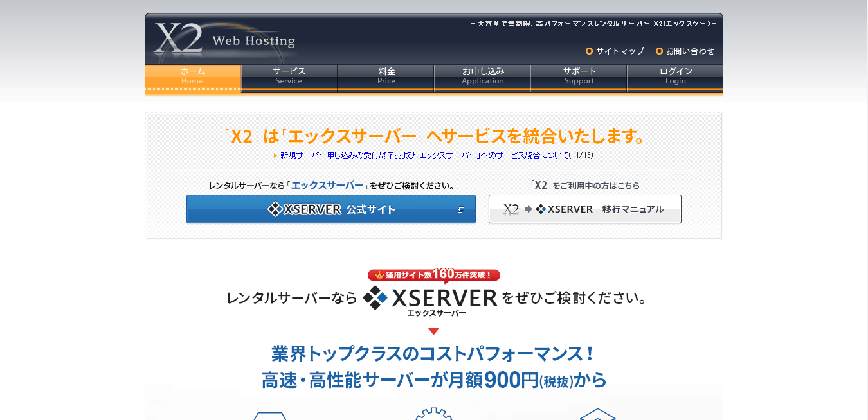This screenshot has width=868, height=420.
Task: Open the ログイン Login tab
Action: coord(675,79)
